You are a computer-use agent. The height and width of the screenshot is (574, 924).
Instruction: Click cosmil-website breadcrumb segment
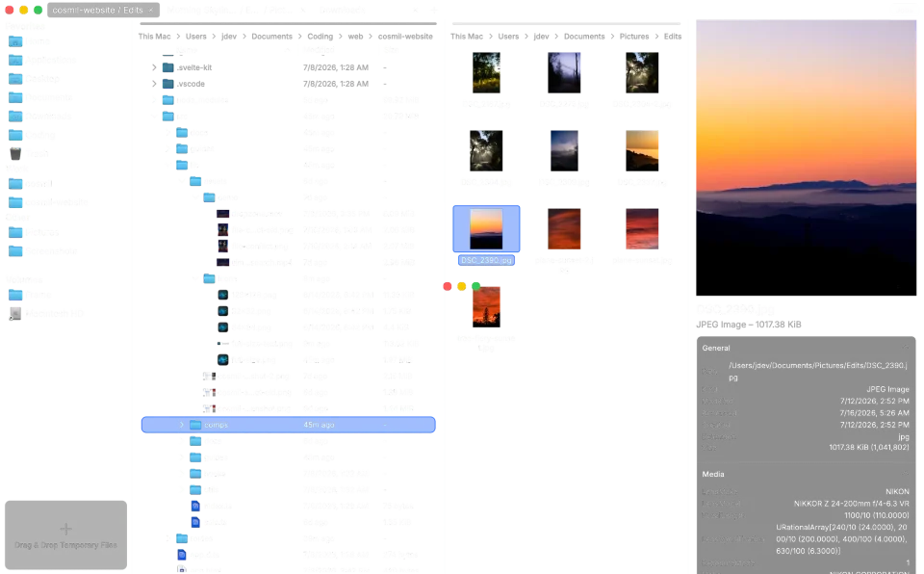pyautogui.click(x=405, y=37)
